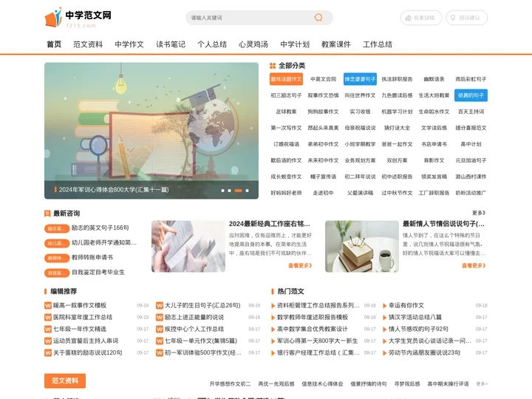532x399 pixels.
Task: Open the 足球教案 category link
Action: coord(286,112)
